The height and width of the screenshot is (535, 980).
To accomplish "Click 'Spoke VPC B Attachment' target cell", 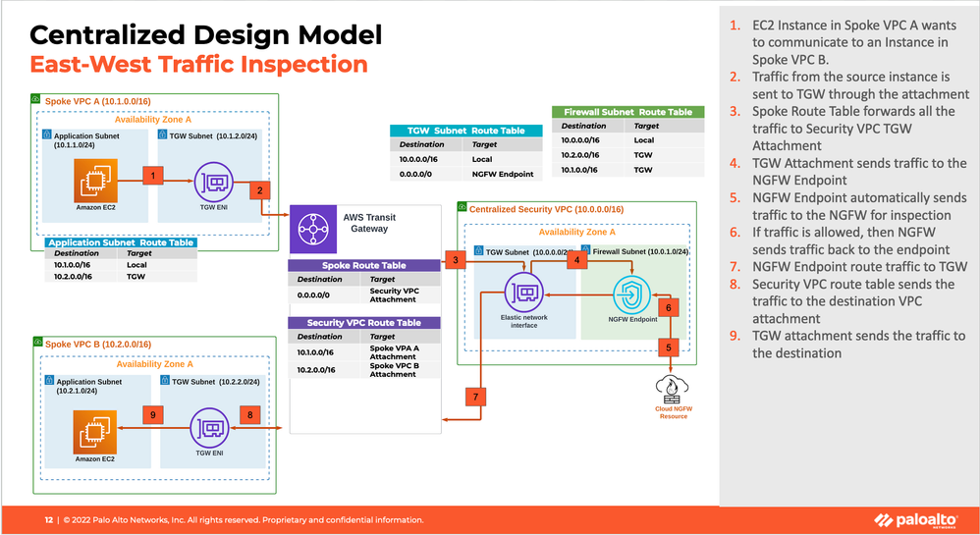I will point(394,370).
